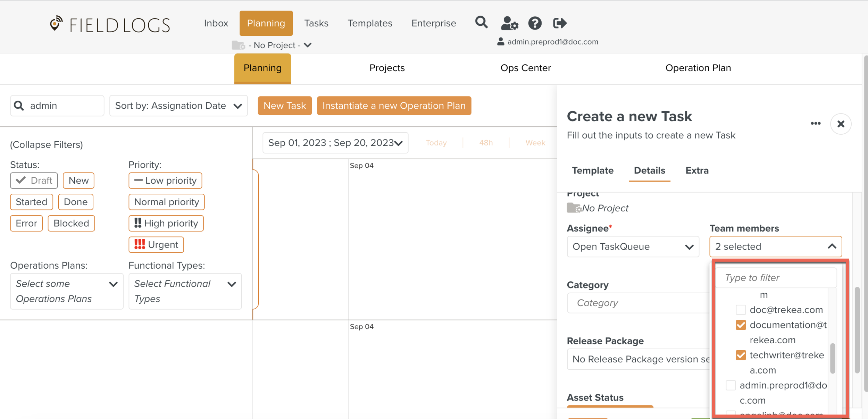Click the 48h view button
This screenshot has height=419, width=868.
(x=486, y=143)
